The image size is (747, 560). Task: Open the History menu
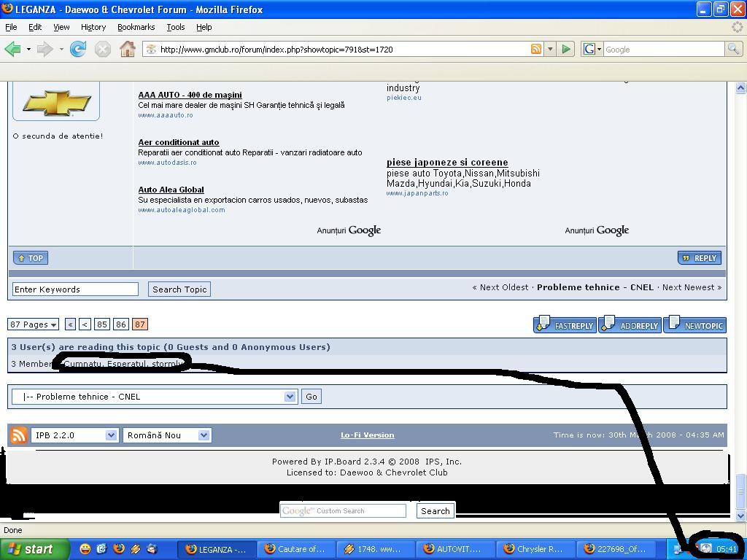coord(93,27)
